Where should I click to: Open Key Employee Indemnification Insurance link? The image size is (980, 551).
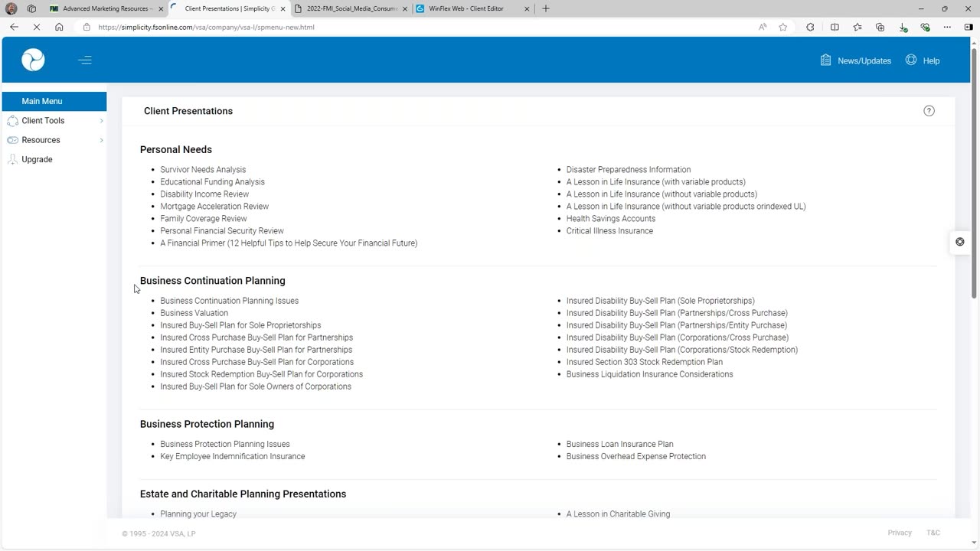click(232, 456)
